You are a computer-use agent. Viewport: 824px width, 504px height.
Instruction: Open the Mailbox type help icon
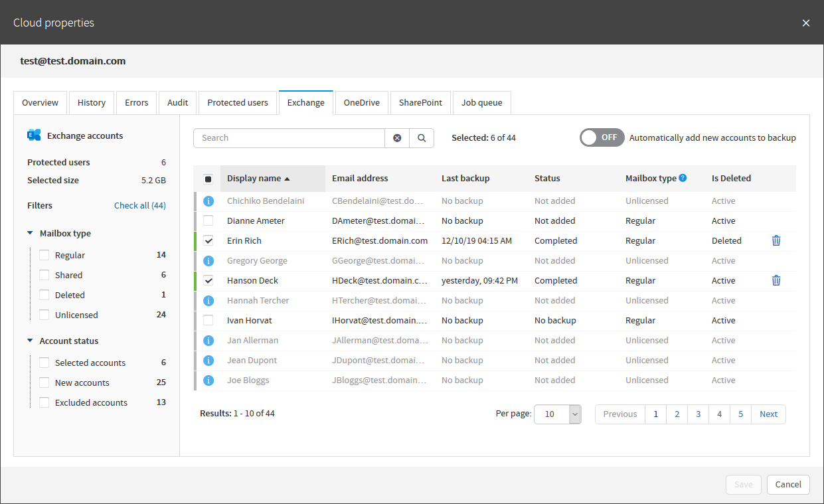click(683, 178)
